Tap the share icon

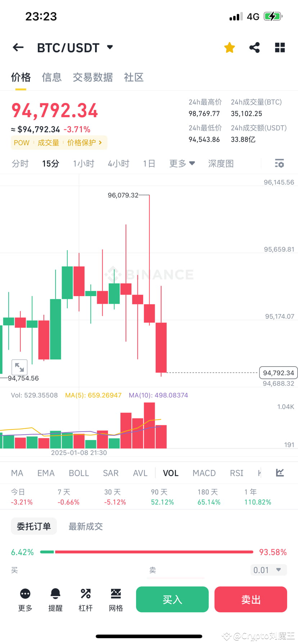[254, 47]
